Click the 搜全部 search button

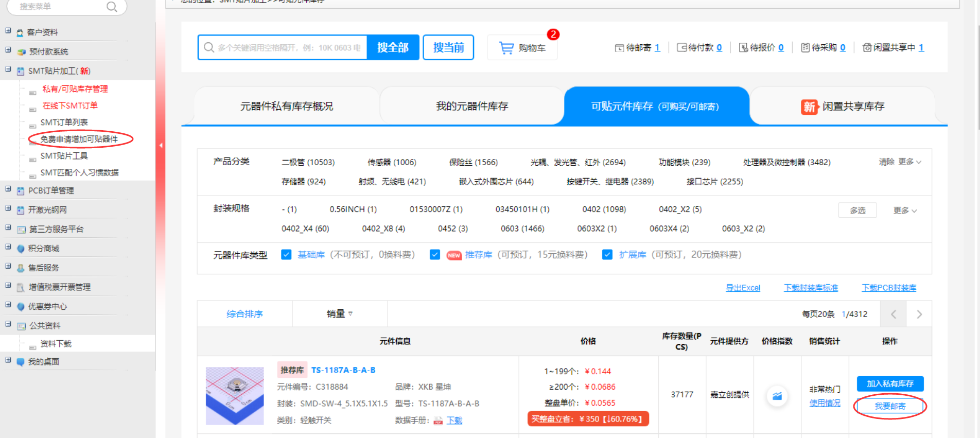coord(393,48)
